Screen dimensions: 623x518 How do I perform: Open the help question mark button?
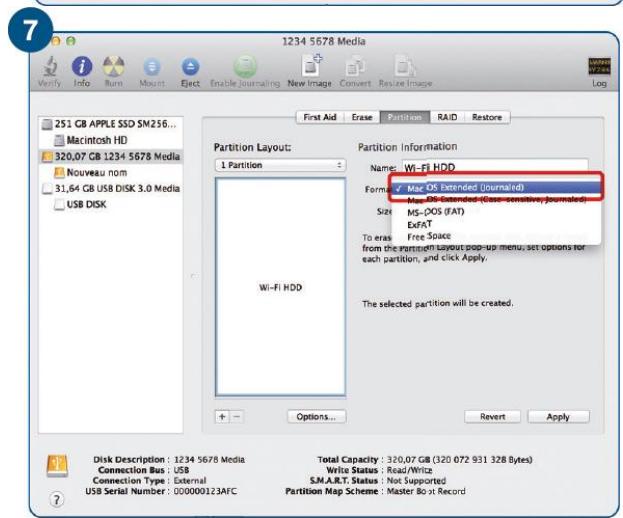pos(56,499)
